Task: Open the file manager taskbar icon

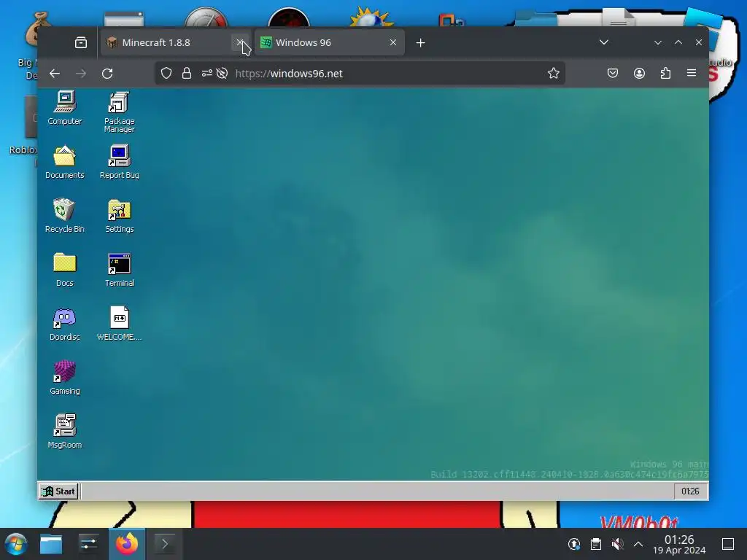Action: (51, 544)
